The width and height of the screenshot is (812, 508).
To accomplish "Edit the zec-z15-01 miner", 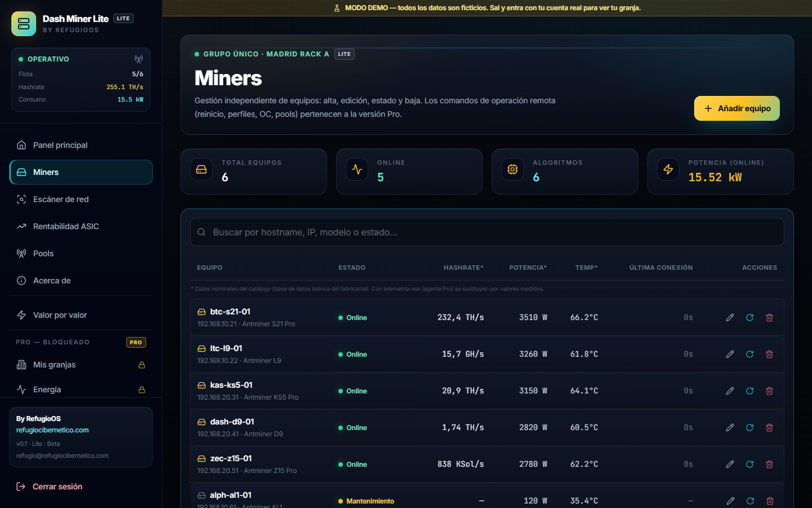I will [x=730, y=465].
